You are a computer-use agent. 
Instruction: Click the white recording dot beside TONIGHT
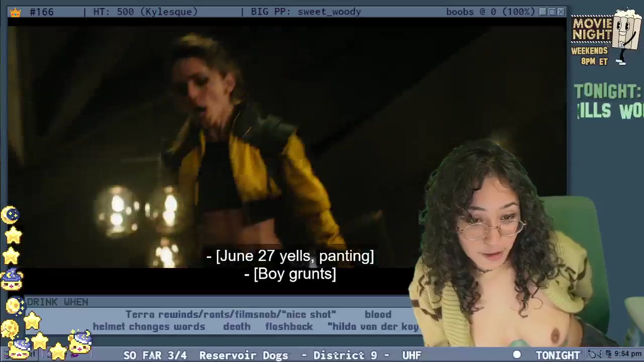coord(517,355)
